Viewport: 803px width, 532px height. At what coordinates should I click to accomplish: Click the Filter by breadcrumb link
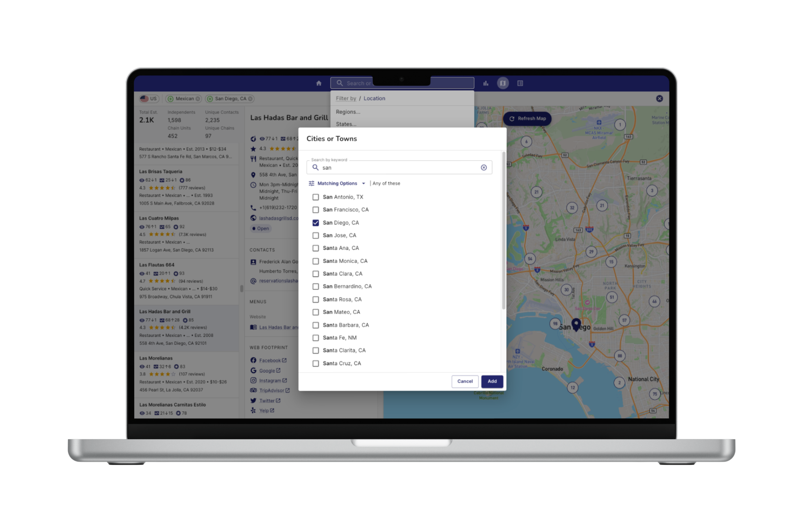[345, 98]
